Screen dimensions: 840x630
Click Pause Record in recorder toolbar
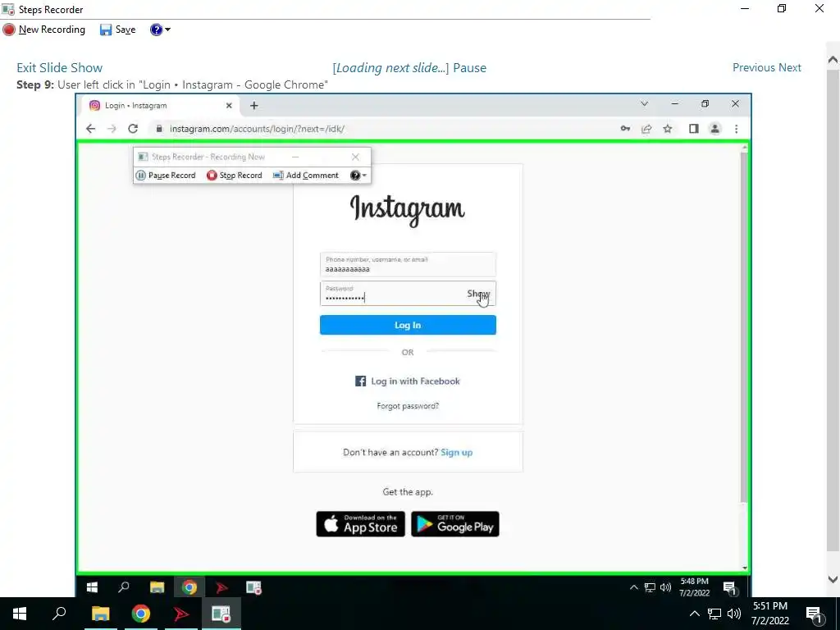[x=166, y=176]
